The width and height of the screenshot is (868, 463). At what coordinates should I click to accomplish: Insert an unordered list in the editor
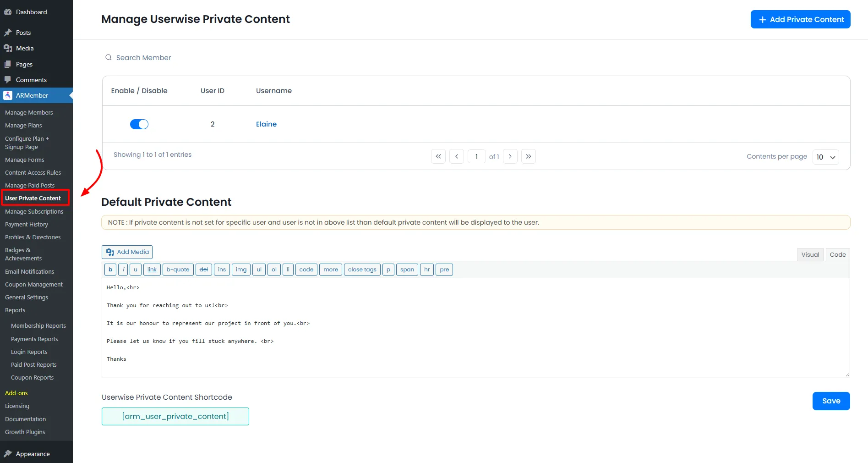(x=259, y=270)
